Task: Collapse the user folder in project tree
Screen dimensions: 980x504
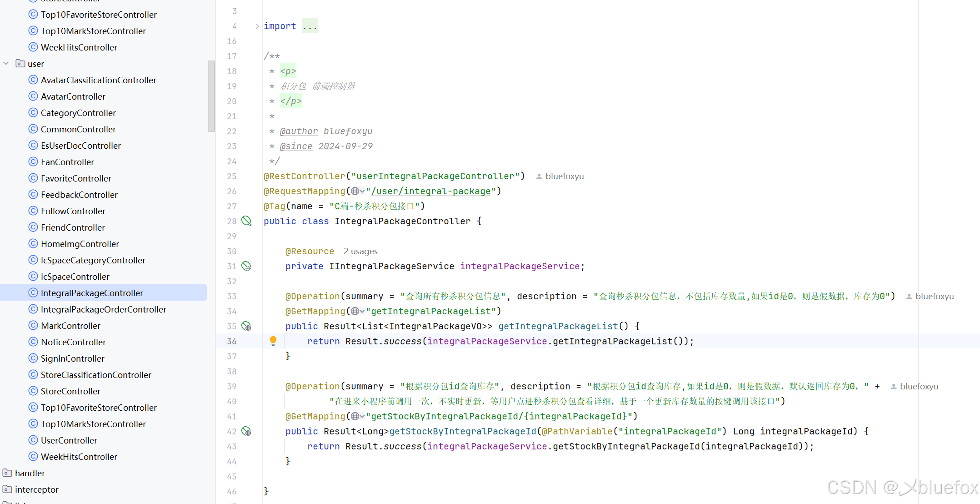Action: point(6,64)
